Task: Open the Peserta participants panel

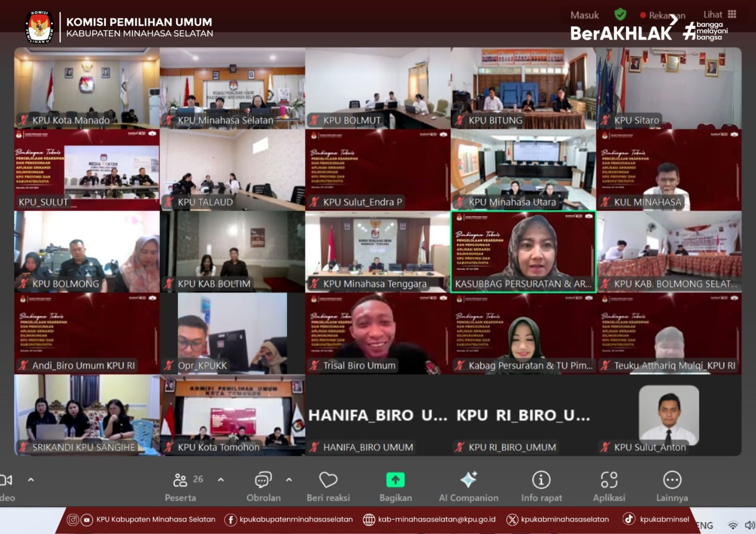Action: coord(180,486)
